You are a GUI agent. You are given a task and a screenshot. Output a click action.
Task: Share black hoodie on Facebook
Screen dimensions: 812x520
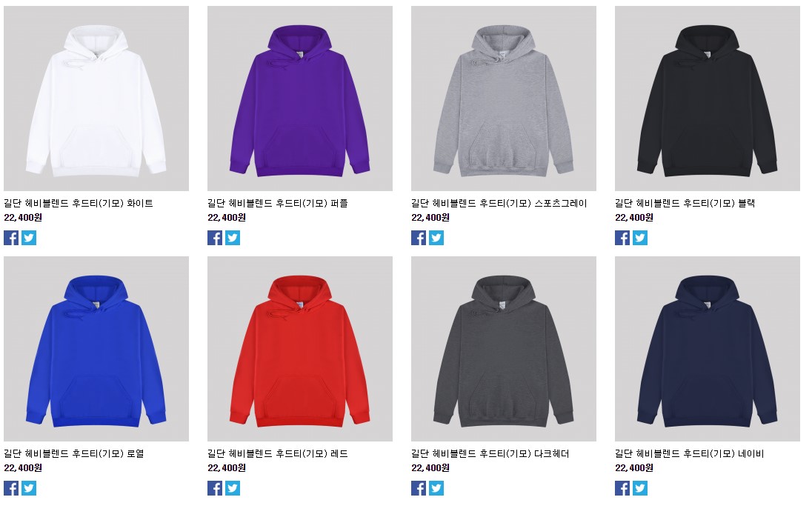(622, 238)
